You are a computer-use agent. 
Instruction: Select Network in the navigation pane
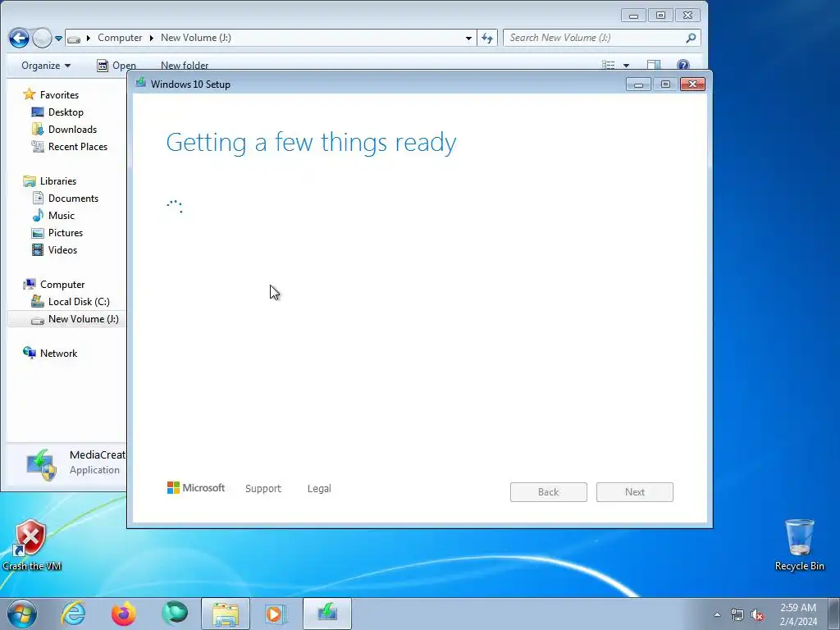tap(58, 353)
